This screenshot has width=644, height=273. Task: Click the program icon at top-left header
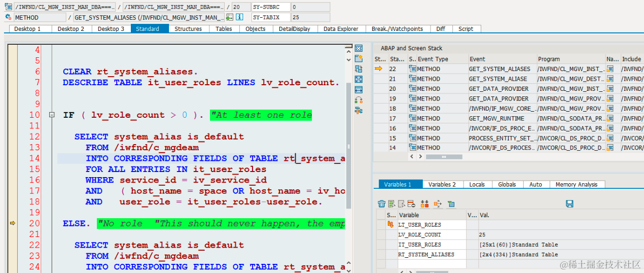tap(8, 7)
